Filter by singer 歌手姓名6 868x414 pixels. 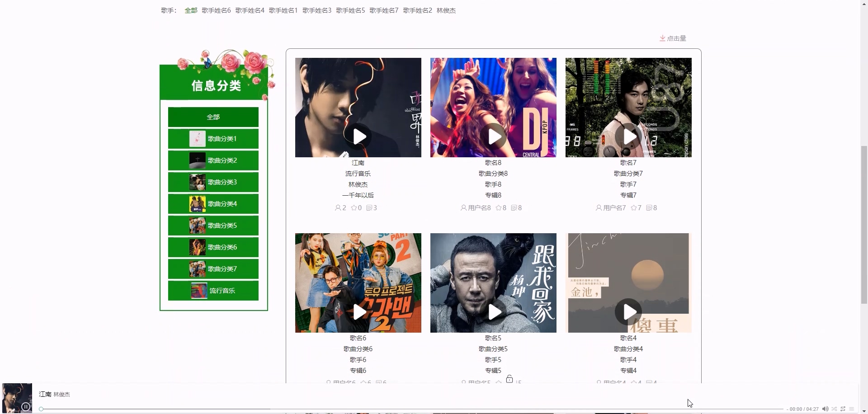[216, 10]
